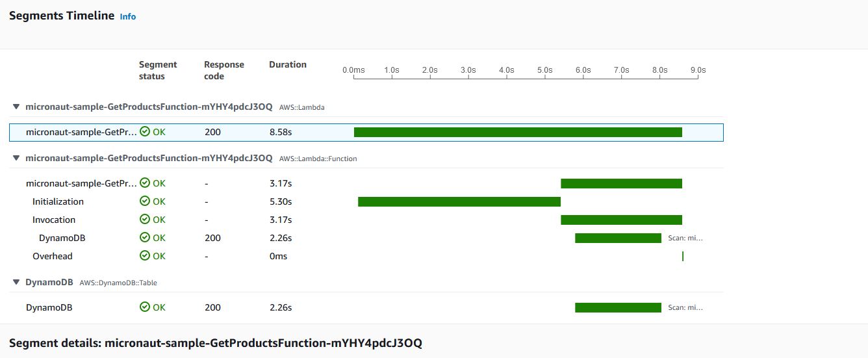Select the 8.58s green timeline bar

518,132
